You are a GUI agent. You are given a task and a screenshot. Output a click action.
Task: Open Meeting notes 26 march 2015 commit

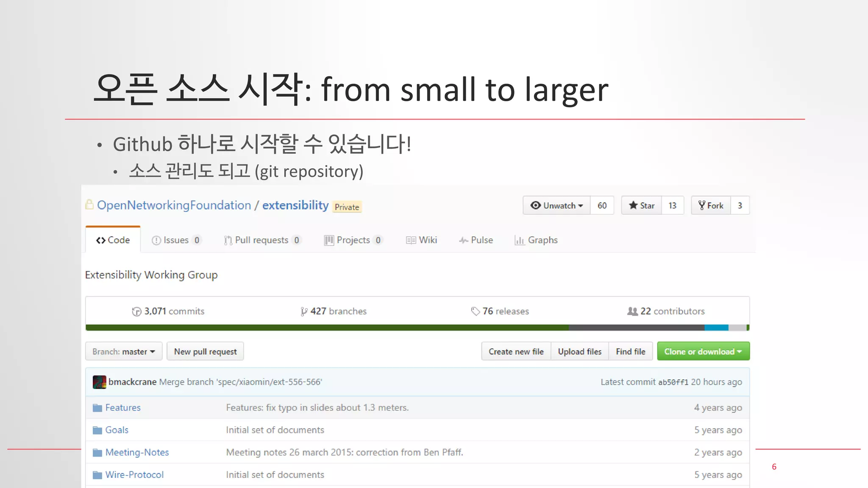coord(345,453)
